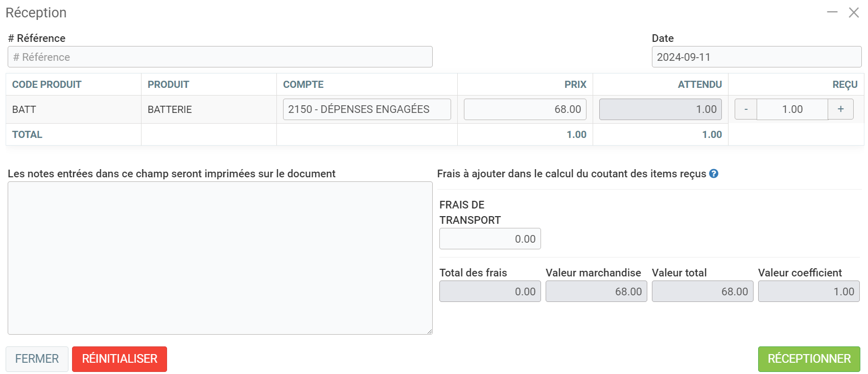Click the Reçu quantity field

coord(792,109)
